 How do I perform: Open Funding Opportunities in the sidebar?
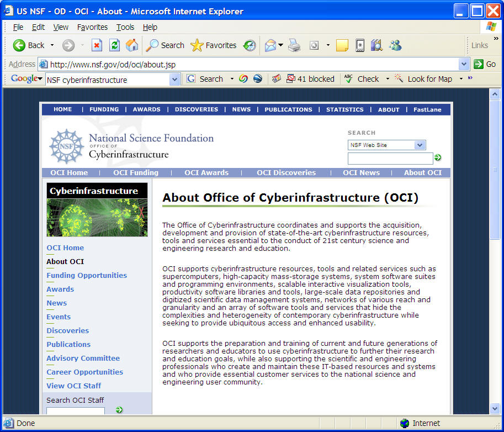pyautogui.click(x=87, y=275)
